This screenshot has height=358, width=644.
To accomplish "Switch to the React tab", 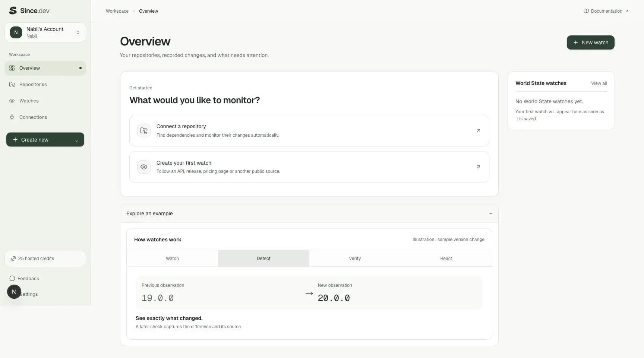I will [446, 259].
